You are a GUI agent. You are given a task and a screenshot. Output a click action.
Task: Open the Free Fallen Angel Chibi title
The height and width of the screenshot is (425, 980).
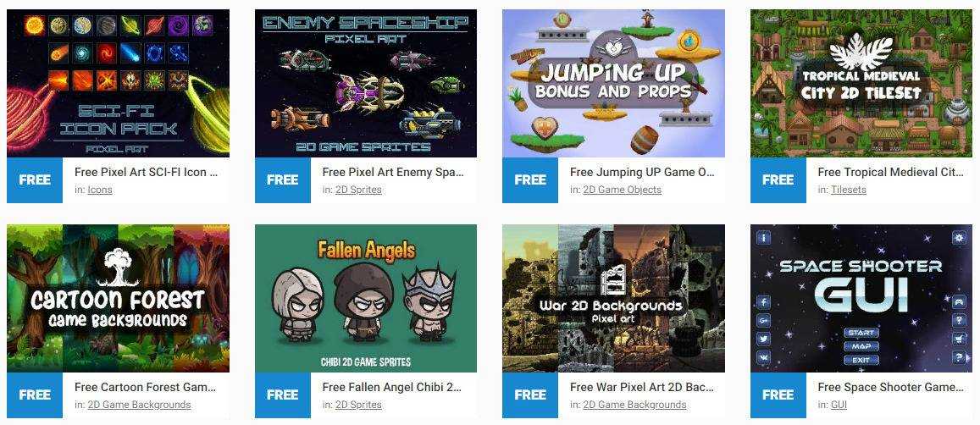pos(392,387)
